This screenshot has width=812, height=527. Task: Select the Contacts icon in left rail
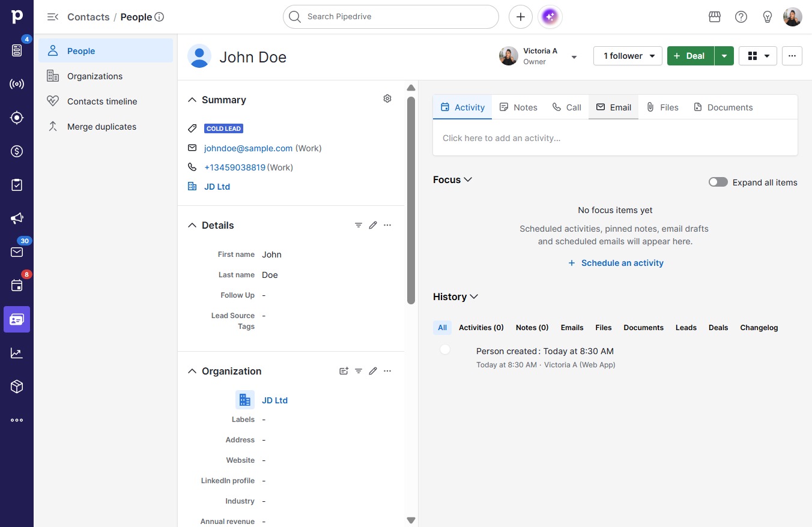pyautogui.click(x=17, y=319)
